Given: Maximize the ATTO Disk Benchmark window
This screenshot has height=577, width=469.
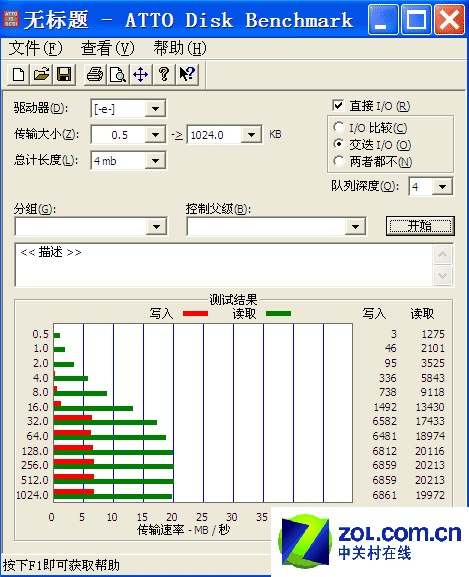Looking at the screenshot, I should pyautogui.click(x=416, y=19).
